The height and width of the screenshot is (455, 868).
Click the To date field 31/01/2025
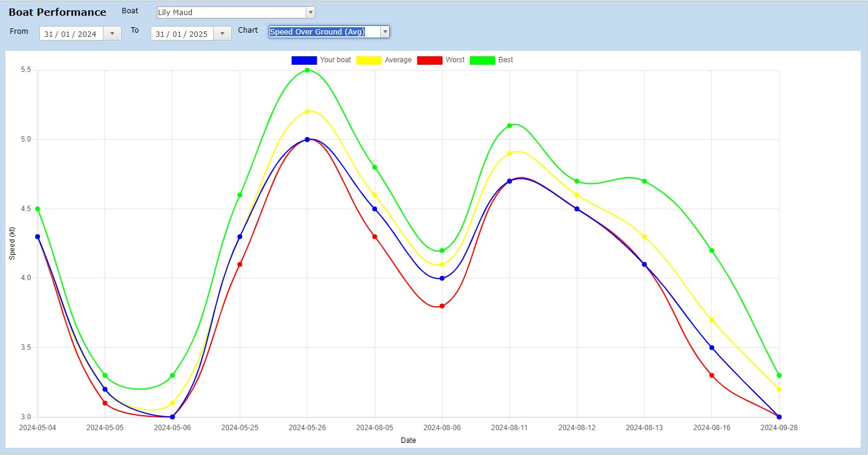[x=183, y=34]
